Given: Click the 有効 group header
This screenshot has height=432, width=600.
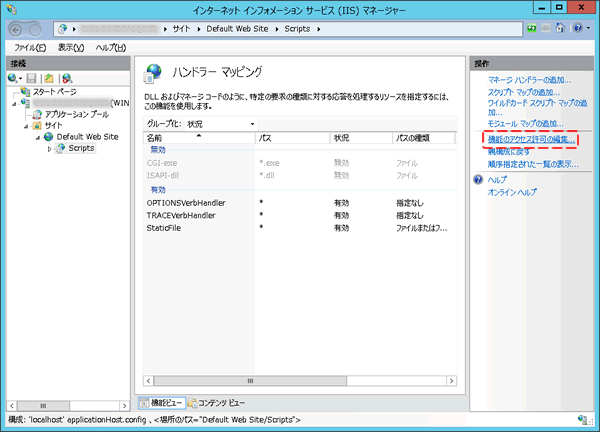Looking at the screenshot, I should tap(158, 190).
